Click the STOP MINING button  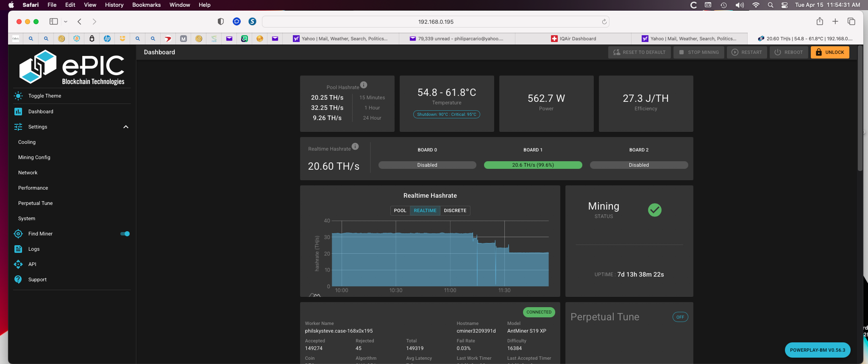click(698, 52)
